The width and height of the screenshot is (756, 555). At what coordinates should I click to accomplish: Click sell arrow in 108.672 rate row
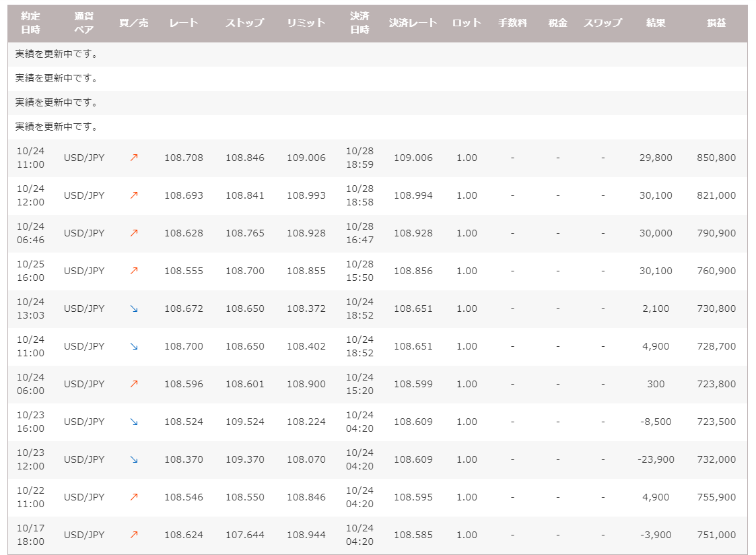(x=134, y=308)
